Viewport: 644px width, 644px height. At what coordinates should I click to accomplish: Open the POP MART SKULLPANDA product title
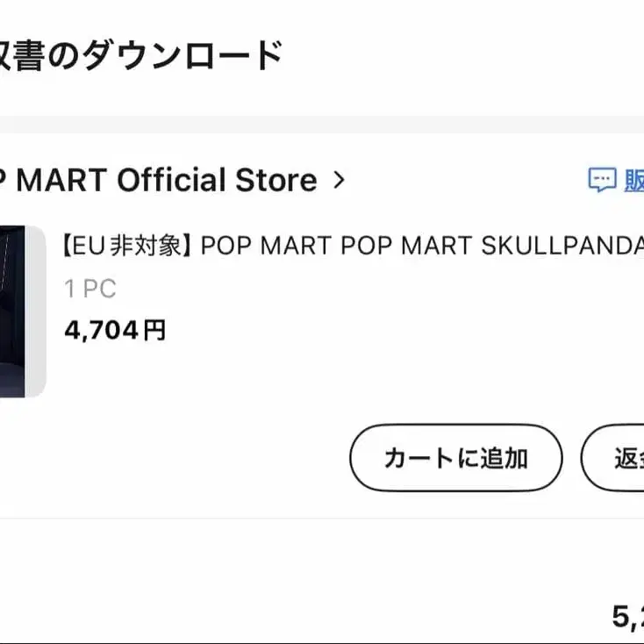click(x=353, y=246)
